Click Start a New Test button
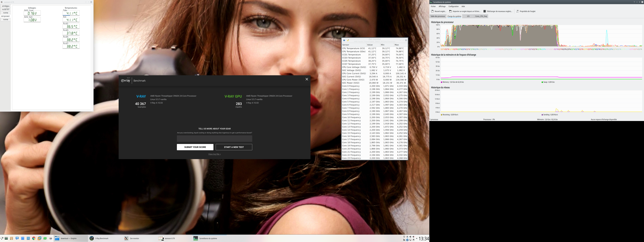Screen dimensions: 644x242 click(x=234, y=147)
